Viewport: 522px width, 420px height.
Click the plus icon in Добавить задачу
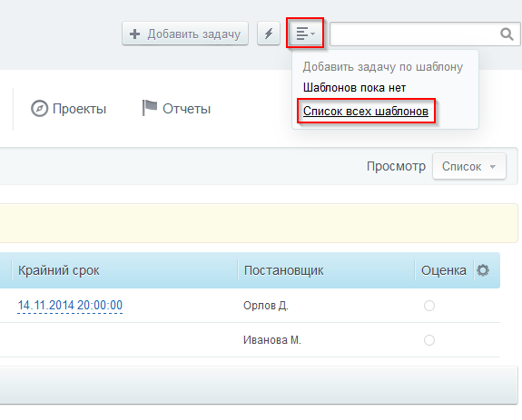(134, 34)
